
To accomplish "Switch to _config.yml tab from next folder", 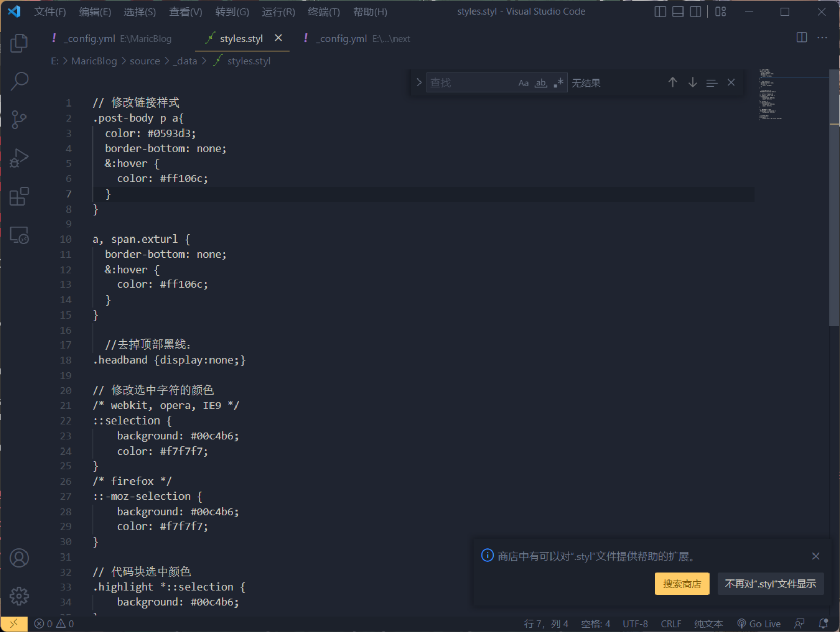I will pos(357,39).
